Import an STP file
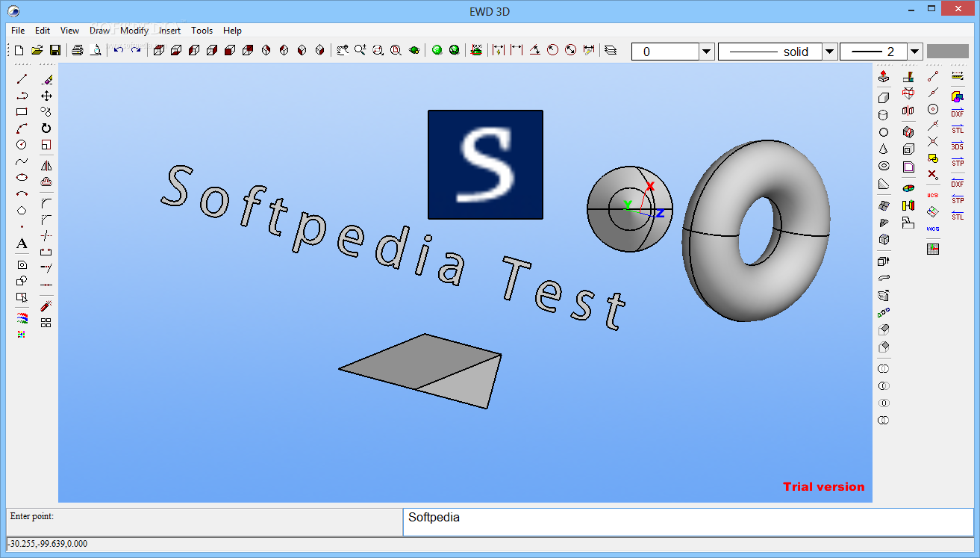 [x=958, y=162]
